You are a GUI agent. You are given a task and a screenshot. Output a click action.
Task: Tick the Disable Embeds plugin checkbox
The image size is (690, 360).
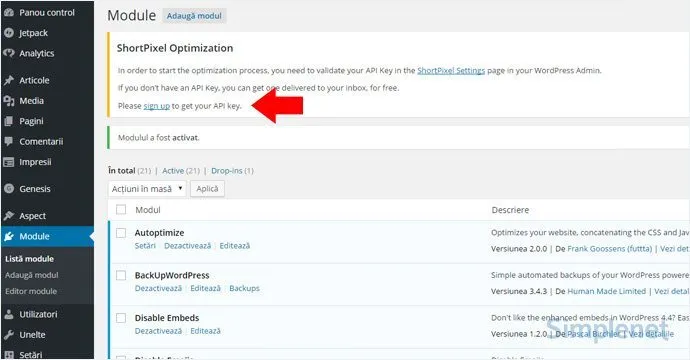point(121,318)
